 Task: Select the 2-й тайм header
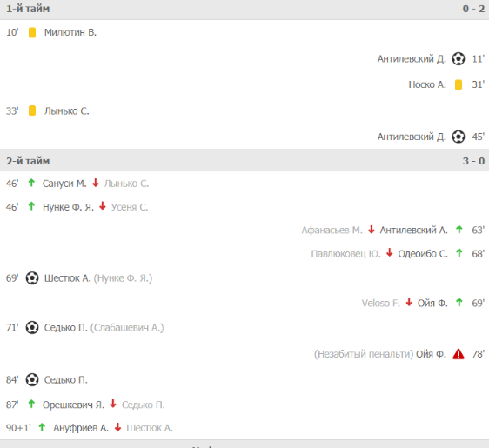tap(244, 161)
